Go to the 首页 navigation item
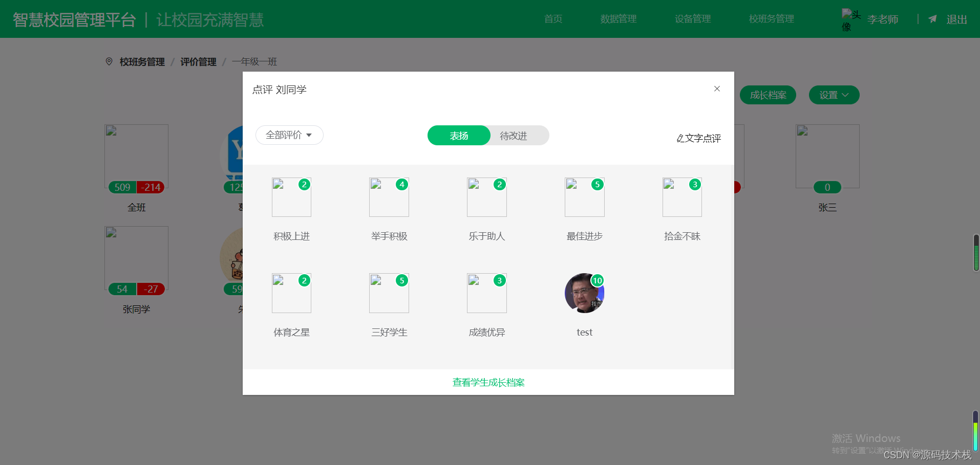 pos(553,19)
